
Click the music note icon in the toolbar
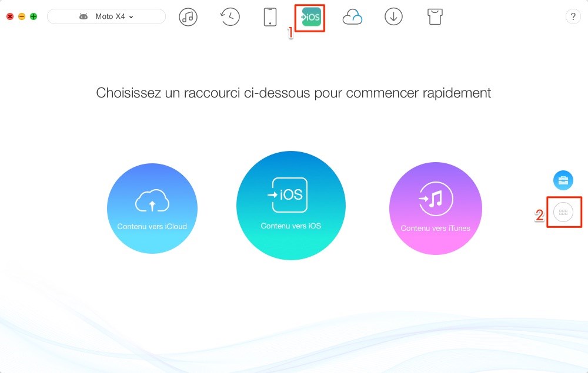188,16
